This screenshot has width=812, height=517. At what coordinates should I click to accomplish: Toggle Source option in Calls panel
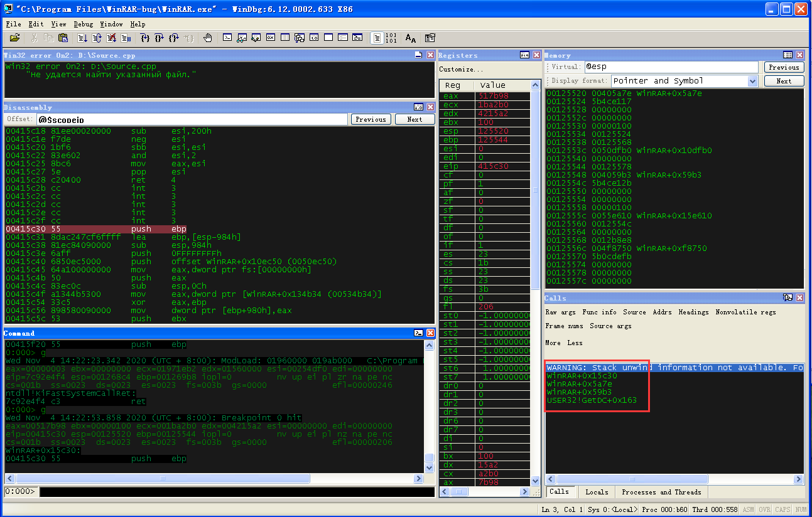click(634, 312)
